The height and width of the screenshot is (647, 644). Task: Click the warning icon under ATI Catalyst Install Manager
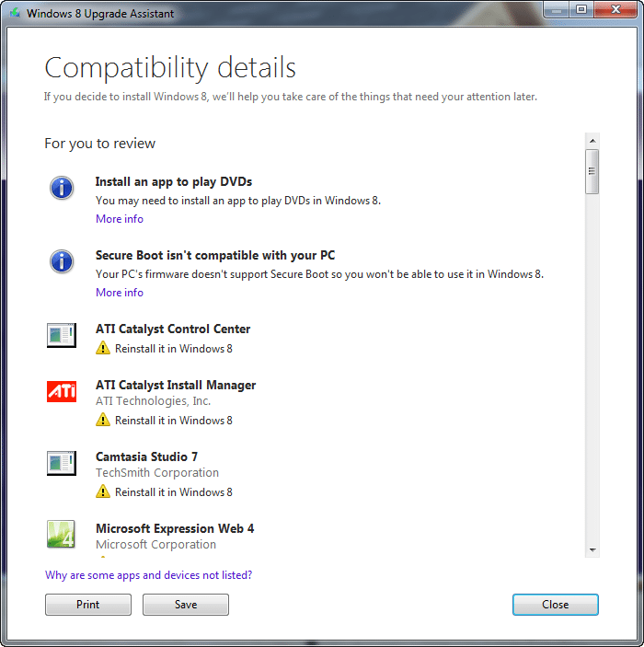pos(103,420)
